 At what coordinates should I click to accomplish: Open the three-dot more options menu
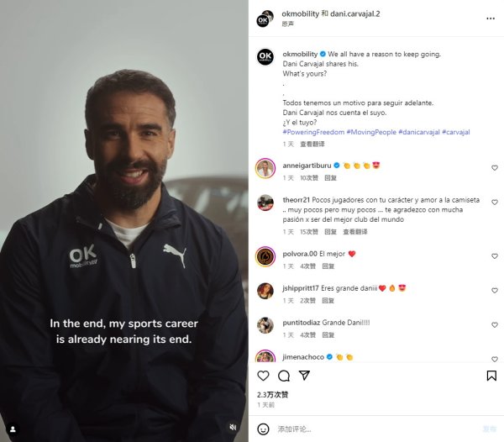pos(491,18)
